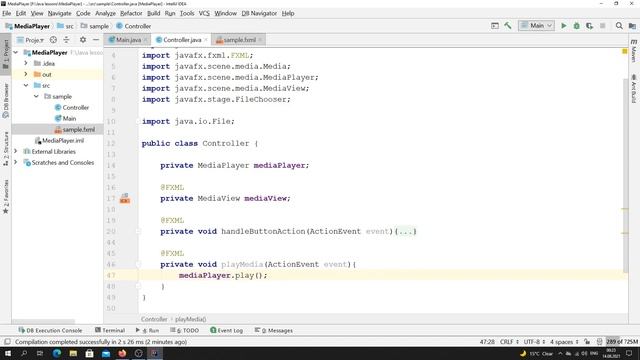Viewport: 640px width, 360px height.
Task: Open the TODO tool window
Action: (x=184, y=330)
